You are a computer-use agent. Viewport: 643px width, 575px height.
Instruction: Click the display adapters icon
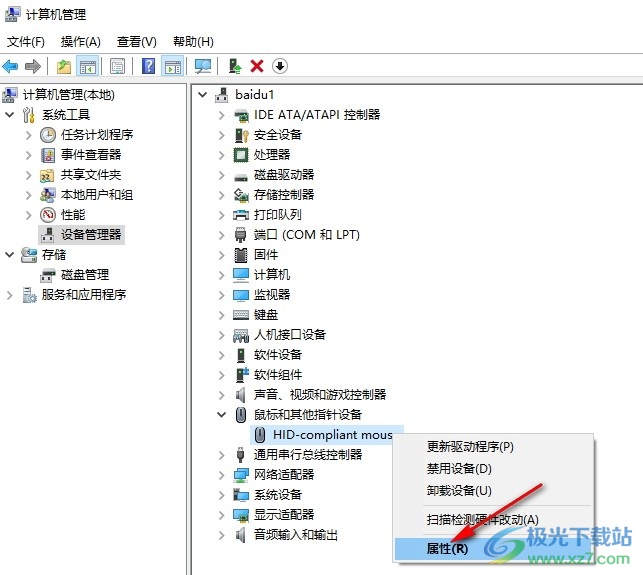tap(241, 515)
